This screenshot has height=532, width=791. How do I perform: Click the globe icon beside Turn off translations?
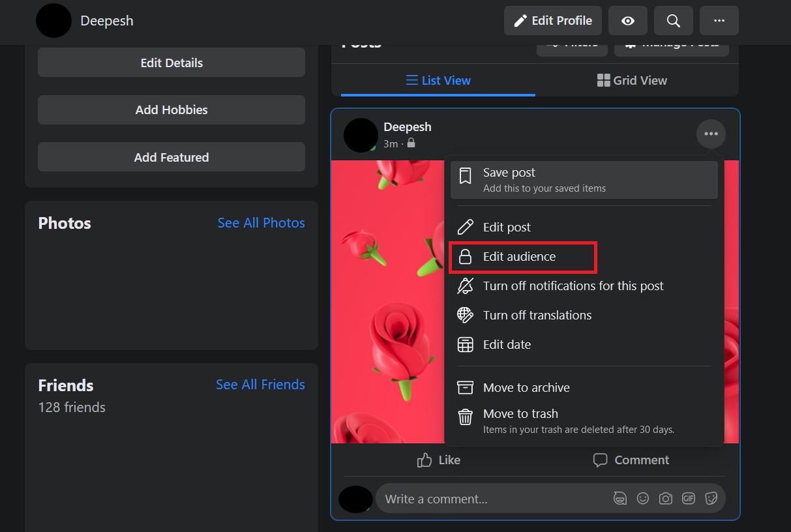[465, 315]
